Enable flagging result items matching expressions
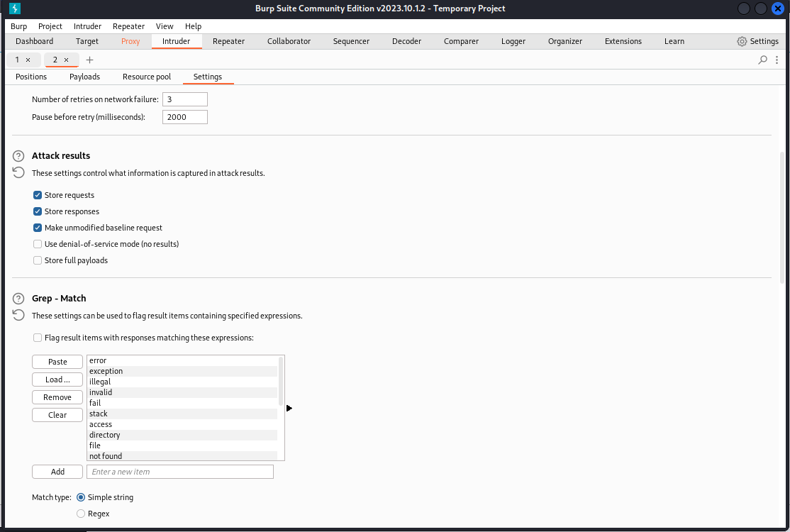The height and width of the screenshot is (532, 790). (x=38, y=338)
